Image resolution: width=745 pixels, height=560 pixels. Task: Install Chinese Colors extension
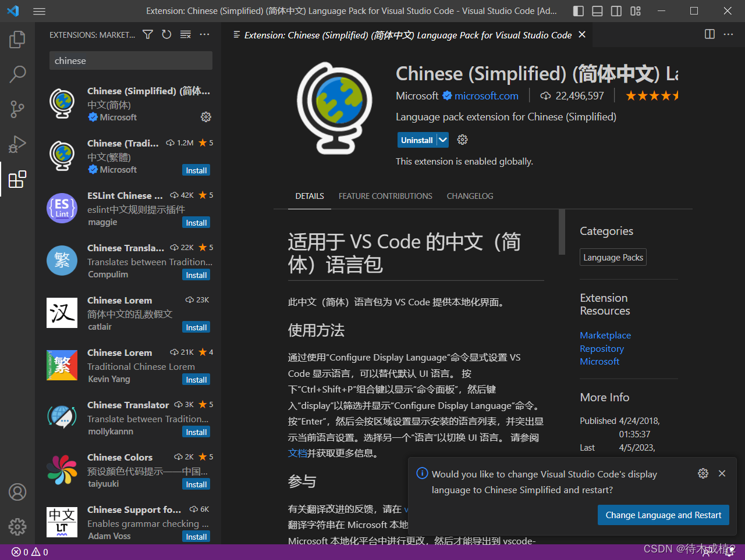pos(196,484)
